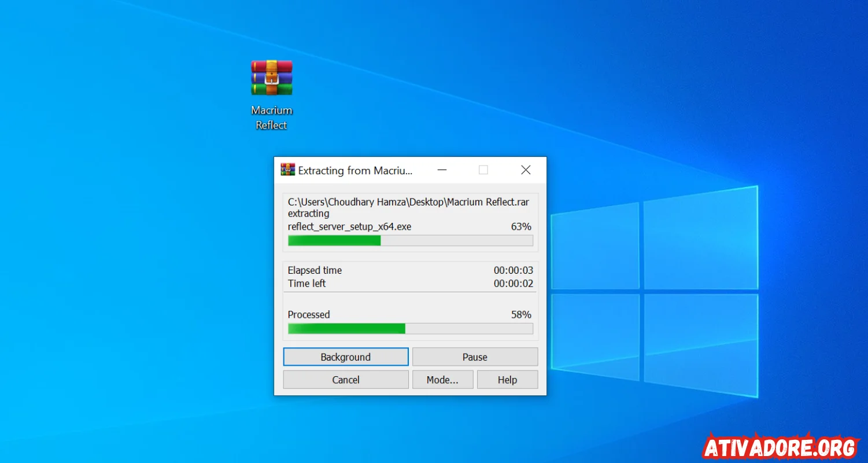
Task: Click the word 'extracting' status text
Action: 309,214
